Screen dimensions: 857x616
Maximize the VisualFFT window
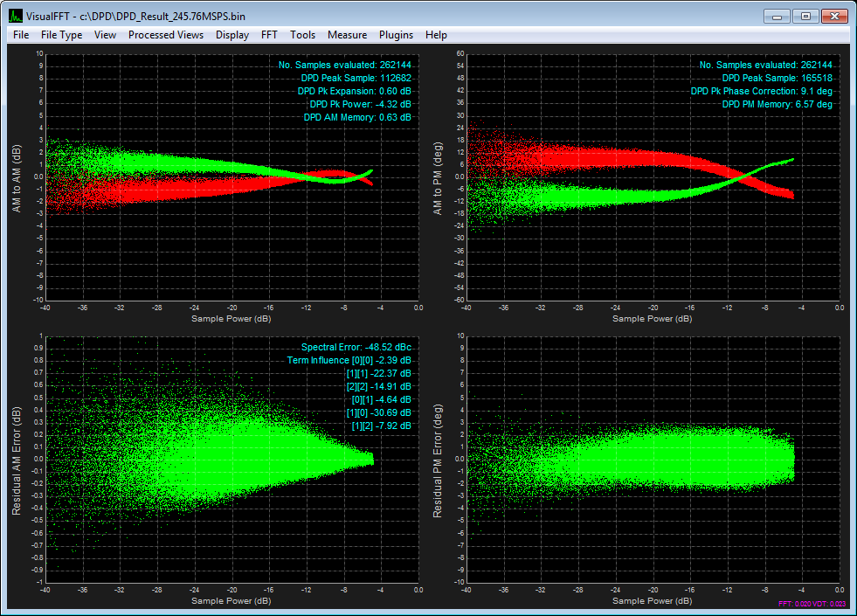click(805, 16)
